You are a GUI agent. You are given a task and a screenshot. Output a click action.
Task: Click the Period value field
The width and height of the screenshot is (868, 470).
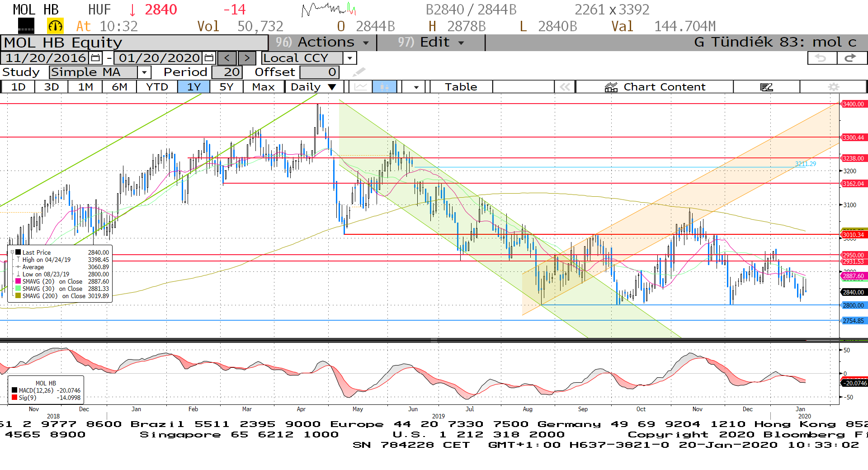(x=227, y=72)
